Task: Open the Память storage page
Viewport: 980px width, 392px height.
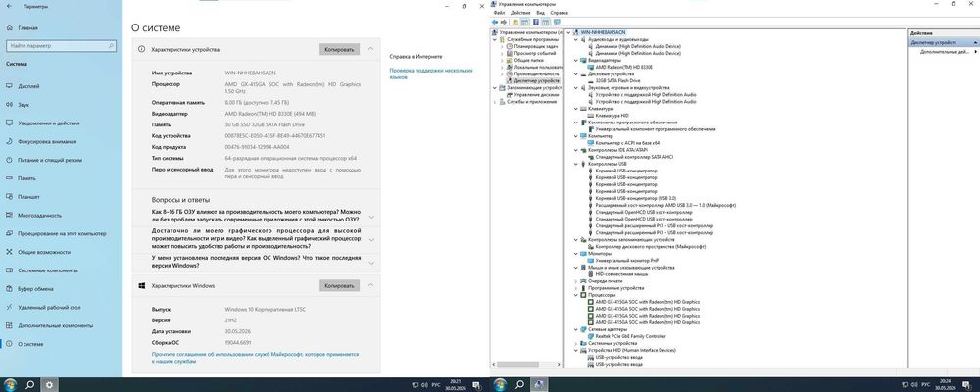Action: 26,178
